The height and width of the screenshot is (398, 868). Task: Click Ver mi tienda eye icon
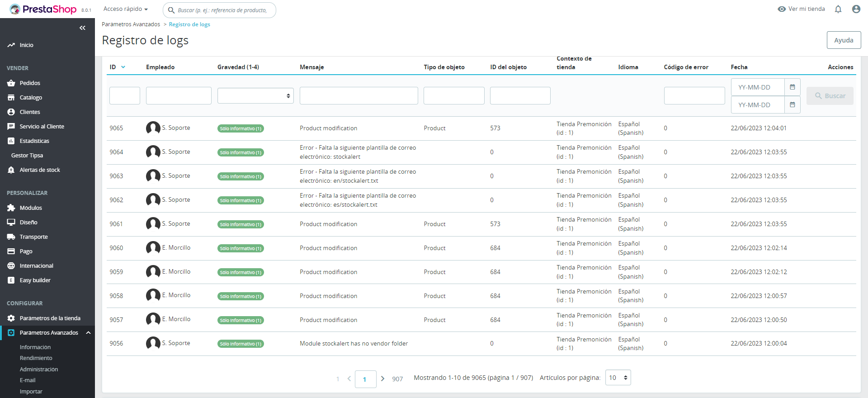coord(781,9)
